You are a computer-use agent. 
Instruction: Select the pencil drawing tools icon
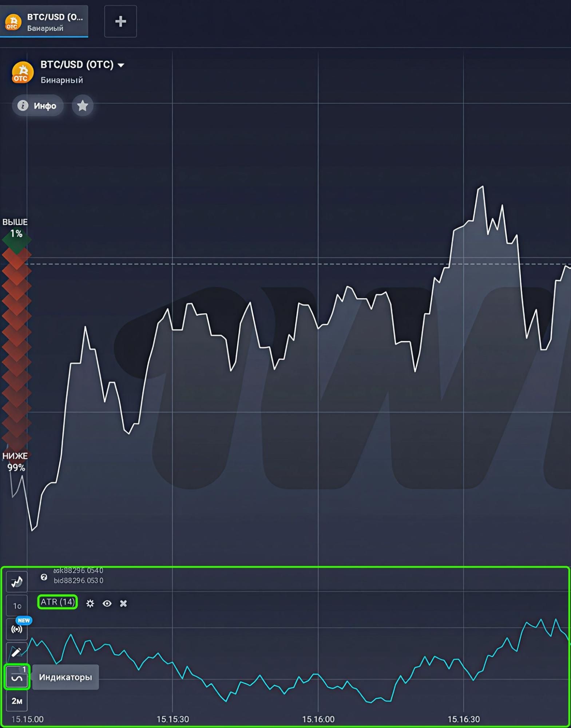click(x=17, y=652)
